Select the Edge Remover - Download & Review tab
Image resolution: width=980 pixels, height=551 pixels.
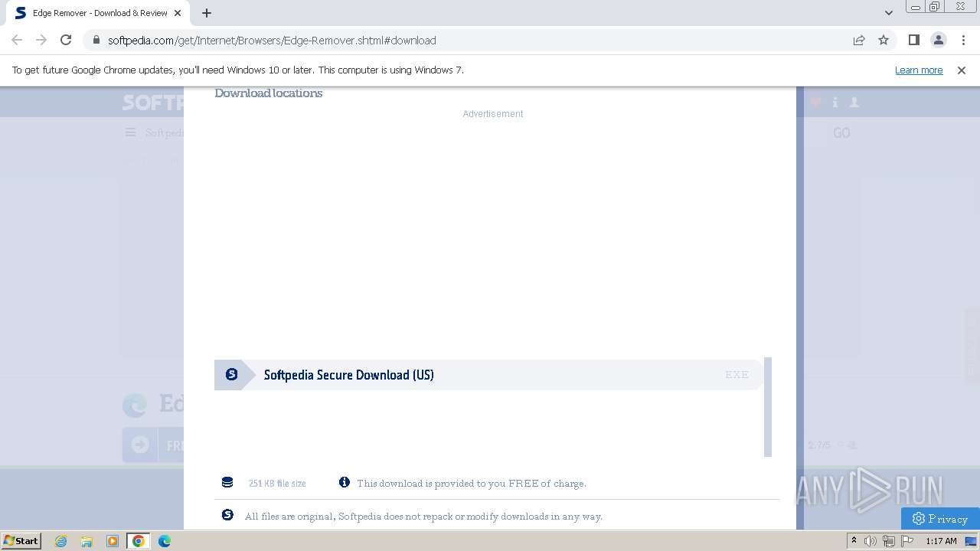pos(100,13)
